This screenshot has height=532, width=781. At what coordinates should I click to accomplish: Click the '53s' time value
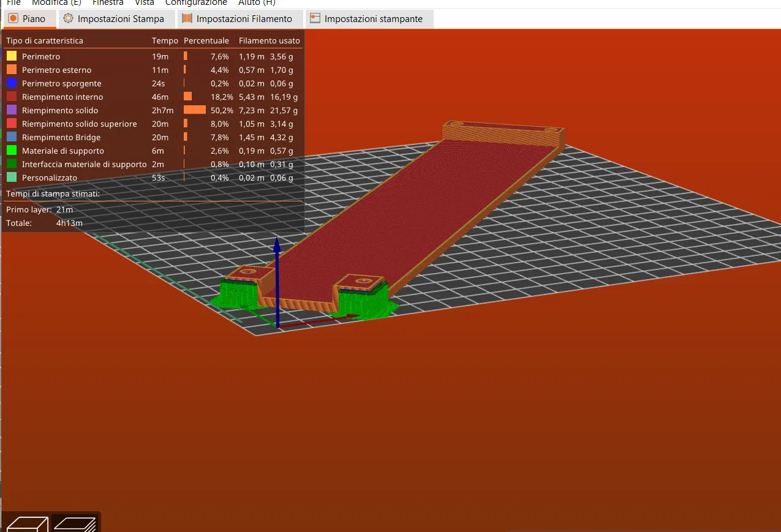tap(159, 178)
